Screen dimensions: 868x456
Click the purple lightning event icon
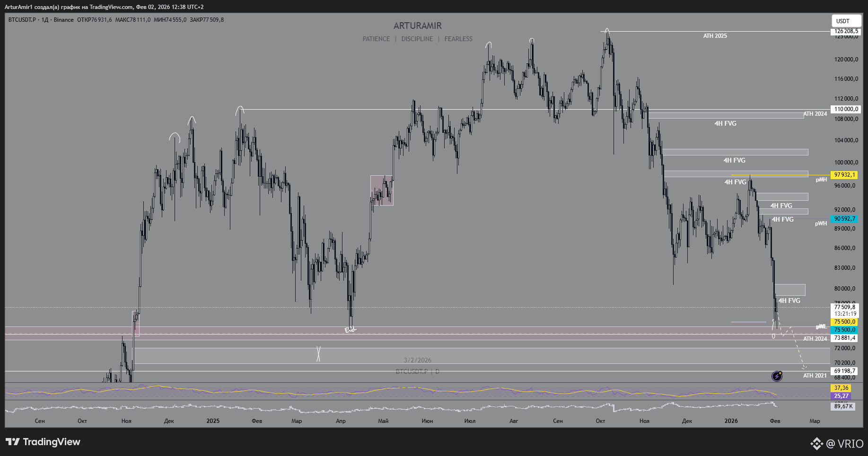coord(777,376)
